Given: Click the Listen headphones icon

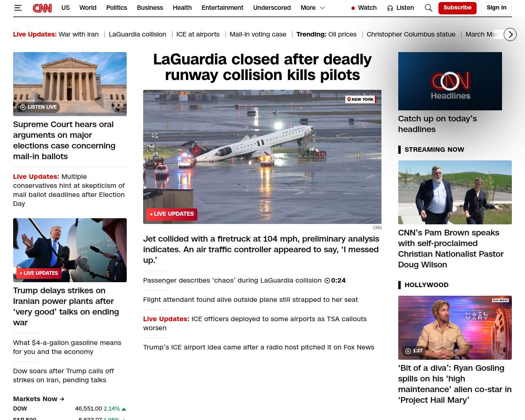Looking at the screenshot, I should coord(390,8).
